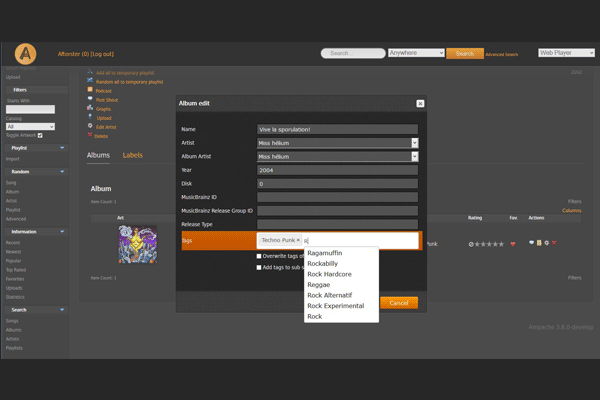
Task: Click the Podcast icon in the action list
Action: (x=90, y=91)
